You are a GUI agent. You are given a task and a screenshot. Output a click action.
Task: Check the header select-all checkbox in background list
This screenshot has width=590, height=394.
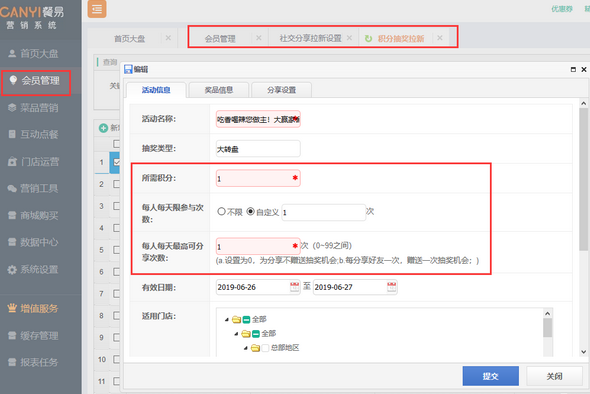[117, 143]
